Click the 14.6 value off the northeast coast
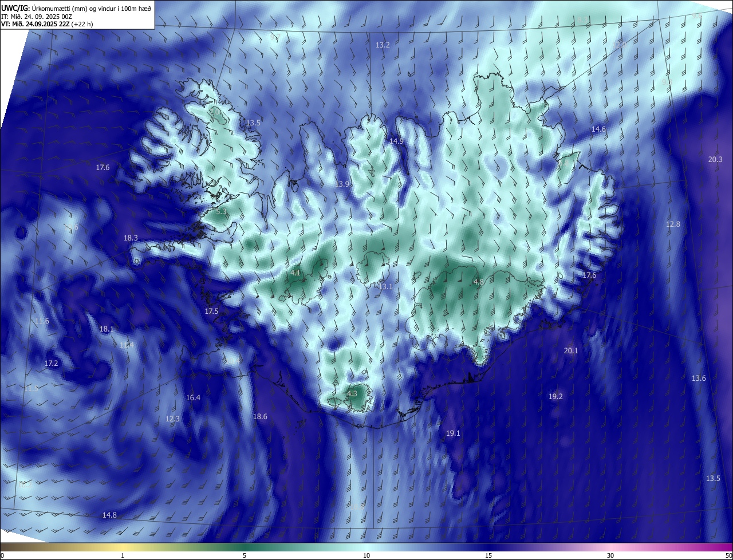This screenshot has height=560, width=733. 598,129
